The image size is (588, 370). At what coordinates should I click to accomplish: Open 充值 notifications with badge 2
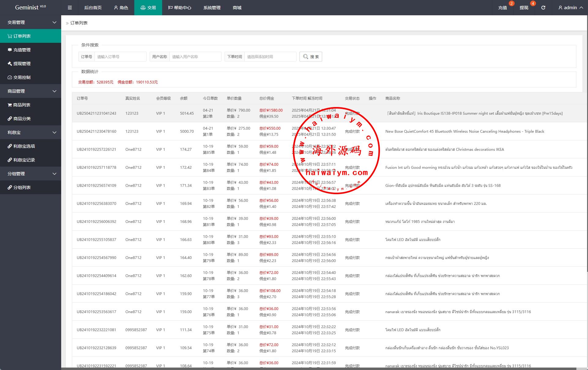(x=502, y=8)
